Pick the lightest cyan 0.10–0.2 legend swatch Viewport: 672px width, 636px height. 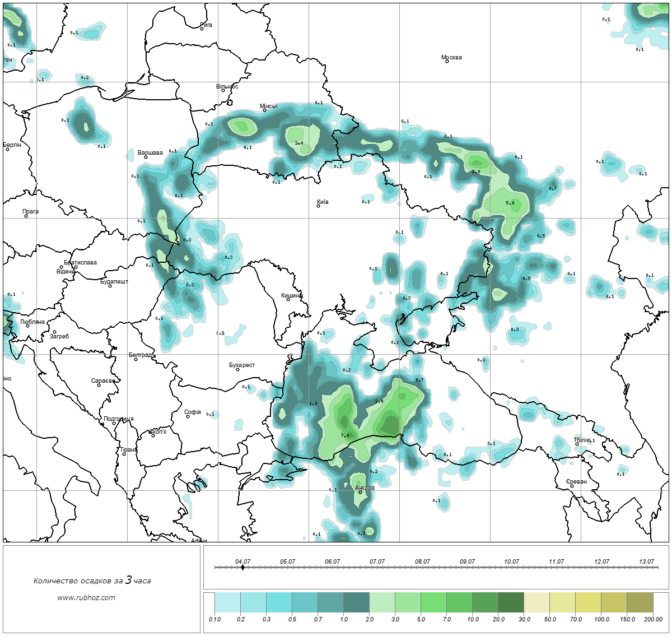(x=227, y=603)
